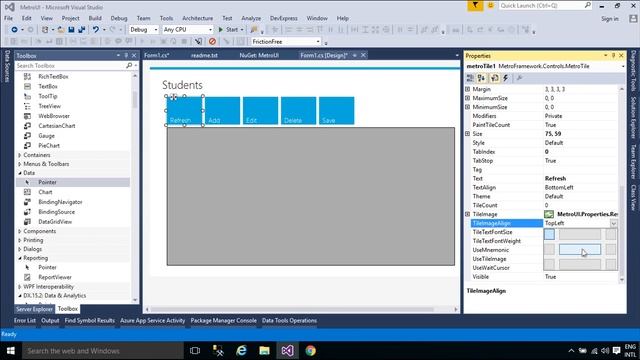Click the Undo arrow icon
The width and height of the screenshot is (640, 360).
tap(96, 30)
